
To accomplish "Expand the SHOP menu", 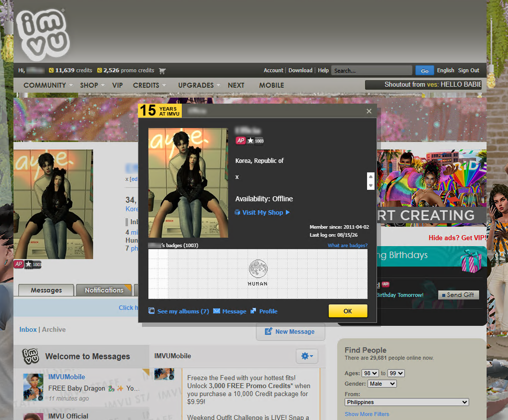I will [x=92, y=85].
